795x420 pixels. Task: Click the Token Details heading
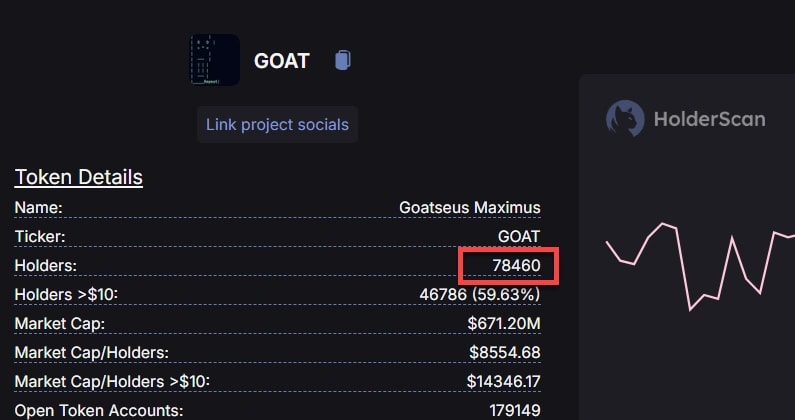(78, 178)
